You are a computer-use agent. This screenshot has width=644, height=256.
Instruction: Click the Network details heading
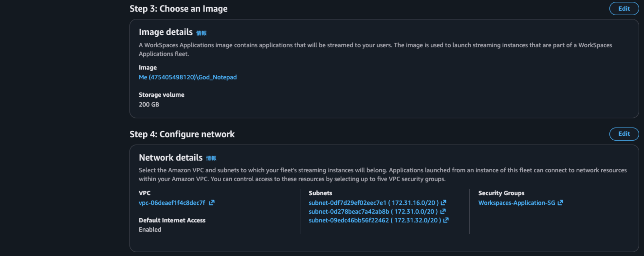pyautogui.click(x=171, y=158)
